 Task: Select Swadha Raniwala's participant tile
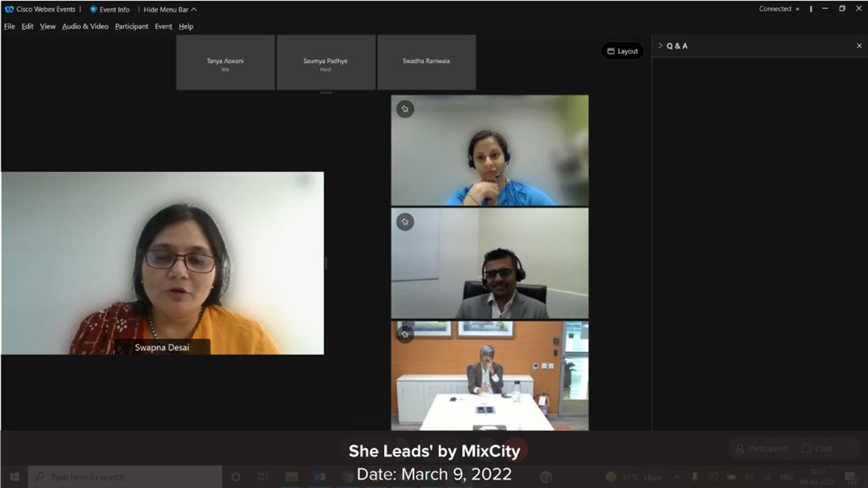[x=426, y=62]
